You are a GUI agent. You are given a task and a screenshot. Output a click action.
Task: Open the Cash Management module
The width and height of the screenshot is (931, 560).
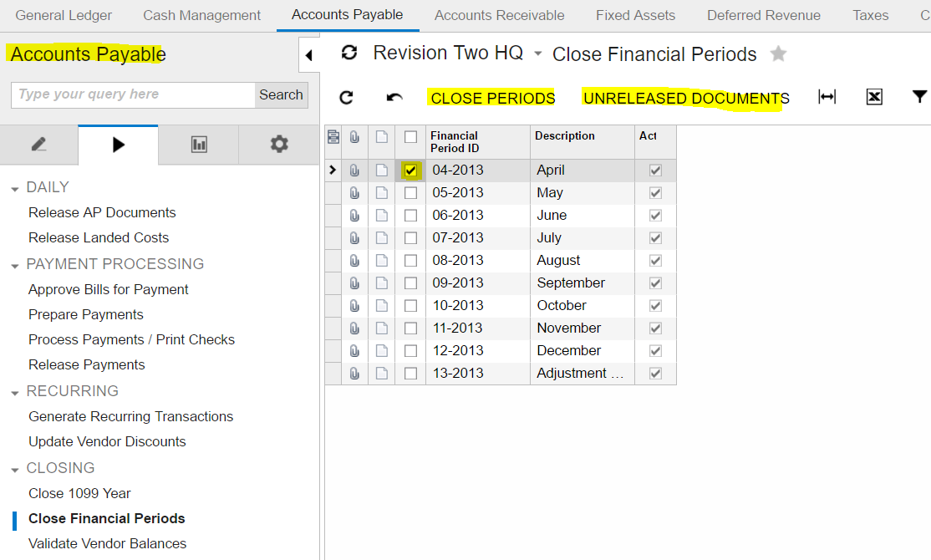tap(201, 15)
